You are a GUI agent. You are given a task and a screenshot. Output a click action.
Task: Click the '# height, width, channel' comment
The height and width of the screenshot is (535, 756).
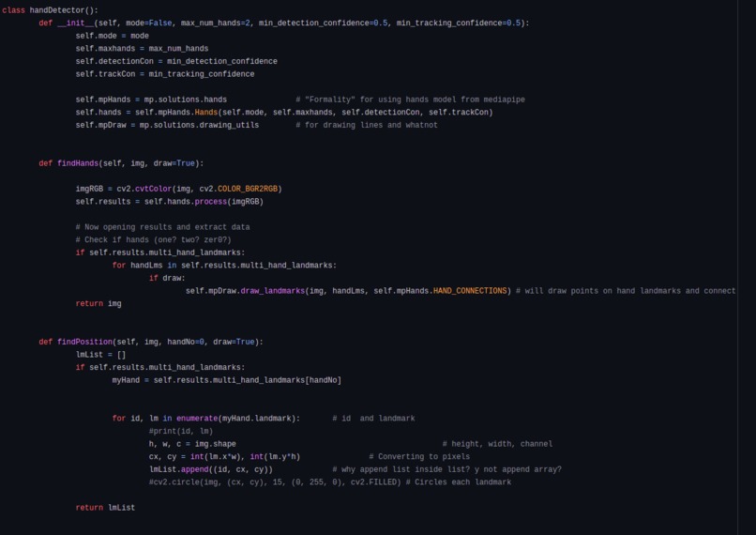(x=497, y=444)
